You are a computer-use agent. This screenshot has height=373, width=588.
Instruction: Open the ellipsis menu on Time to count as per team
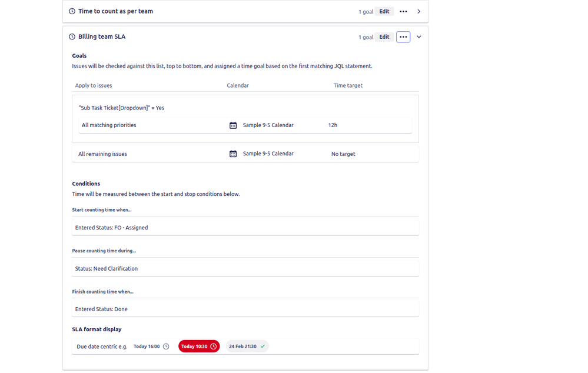(x=403, y=11)
